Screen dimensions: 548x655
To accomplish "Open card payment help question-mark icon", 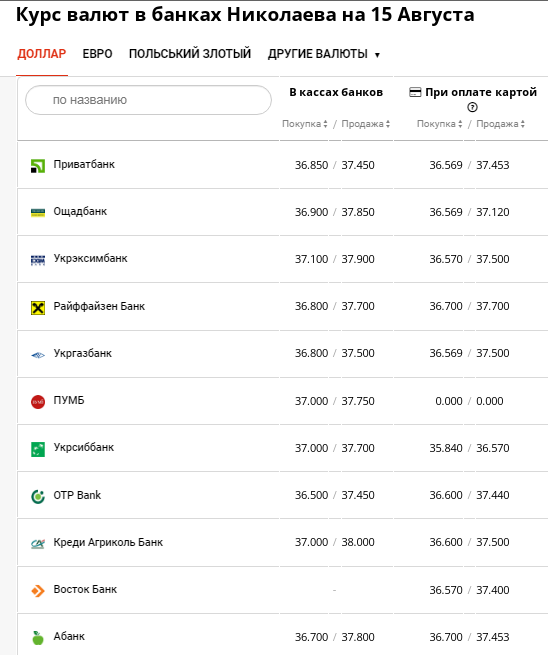I will click(472, 107).
